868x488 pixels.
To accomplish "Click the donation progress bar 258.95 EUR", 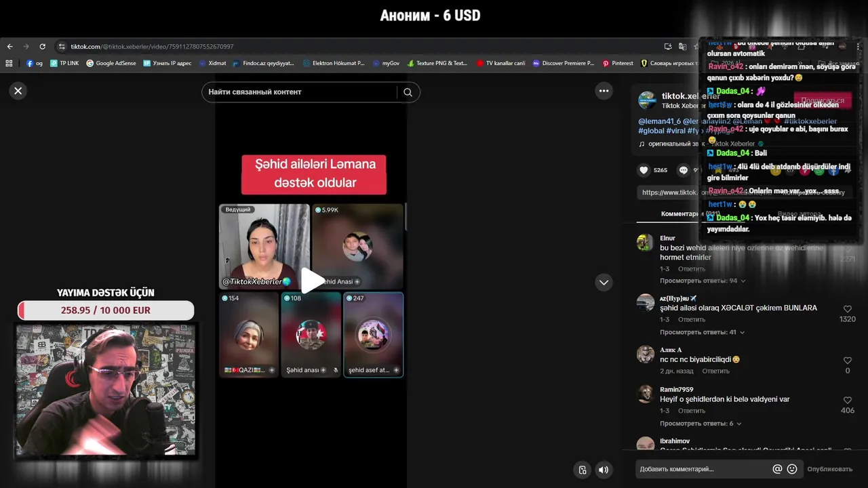I will pos(106,310).
